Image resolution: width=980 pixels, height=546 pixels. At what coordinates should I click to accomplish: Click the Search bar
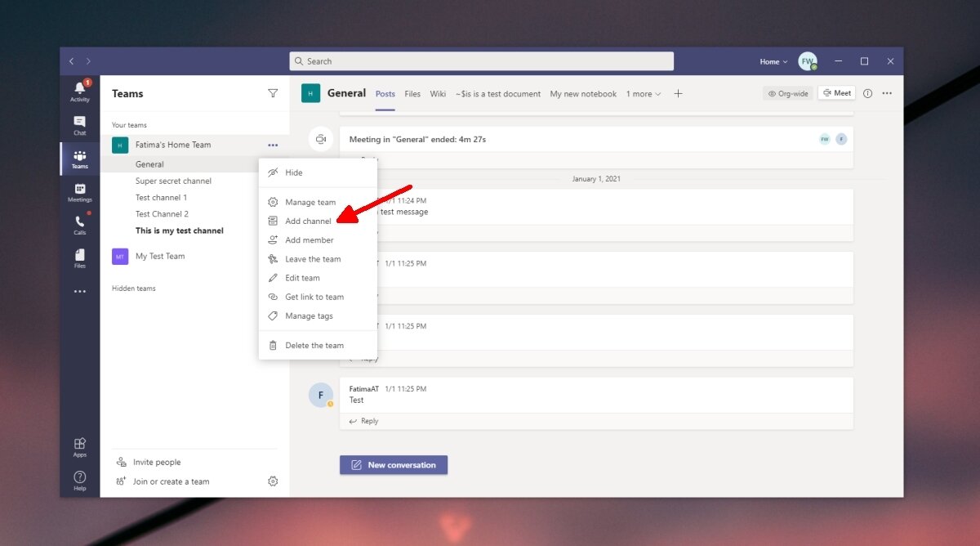point(481,60)
